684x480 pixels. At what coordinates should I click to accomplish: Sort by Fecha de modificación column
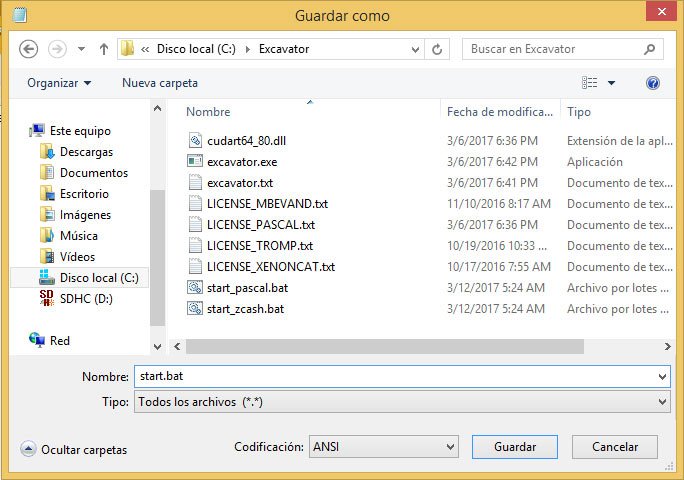tap(500, 112)
